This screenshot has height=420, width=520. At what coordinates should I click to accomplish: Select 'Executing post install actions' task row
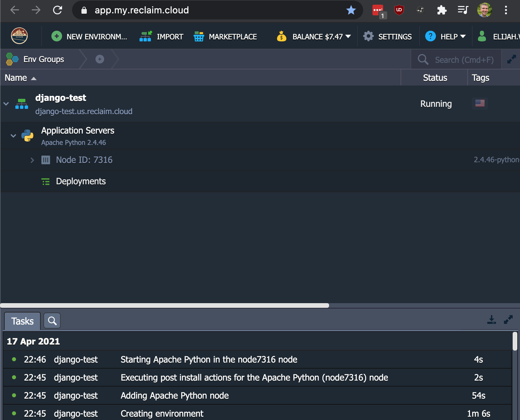[257, 378]
